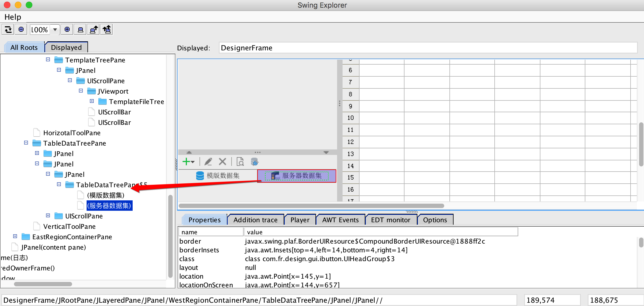Click the name column header

point(211,232)
